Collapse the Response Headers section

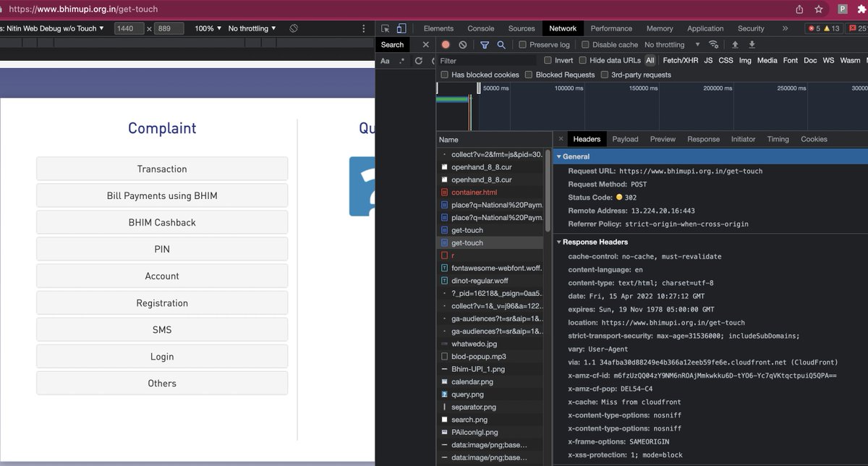(558, 242)
